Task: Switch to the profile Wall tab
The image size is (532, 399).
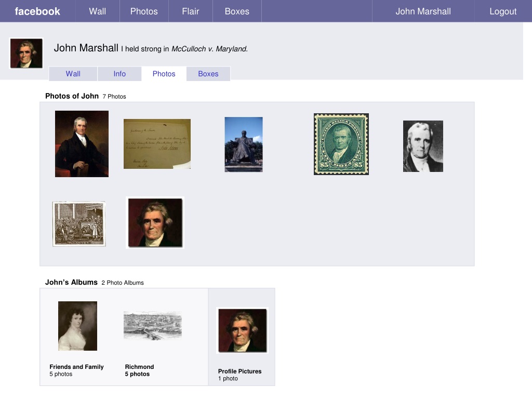Action: (73, 74)
